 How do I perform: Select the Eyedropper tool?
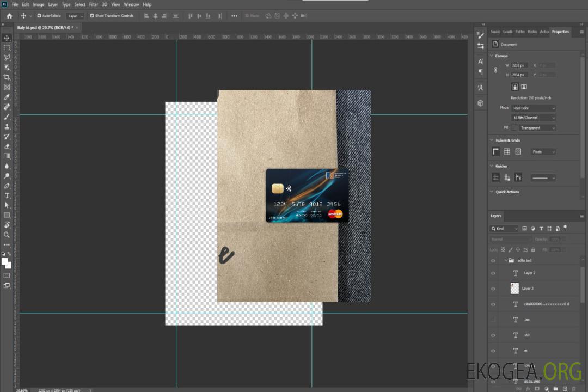pos(7,97)
